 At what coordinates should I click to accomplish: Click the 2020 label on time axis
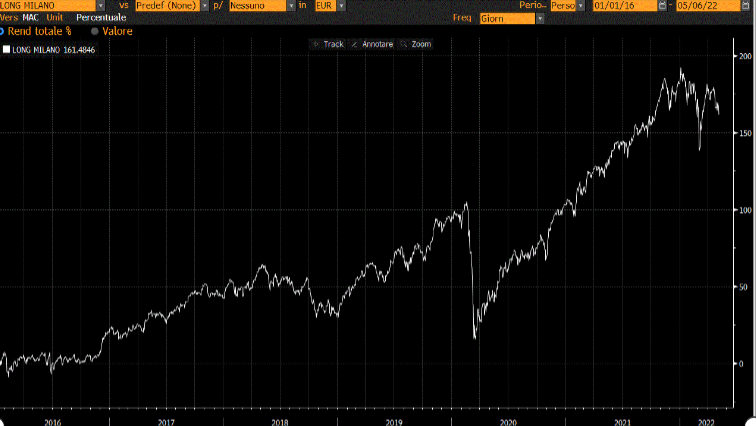508,421
